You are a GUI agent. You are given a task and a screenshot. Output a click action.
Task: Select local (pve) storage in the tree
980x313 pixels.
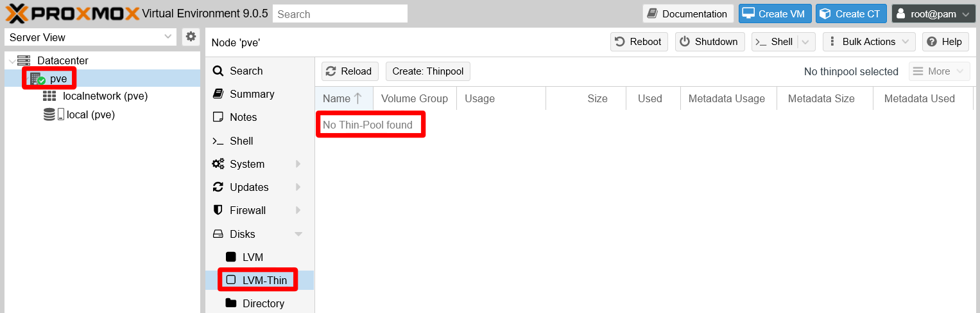pos(90,114)
